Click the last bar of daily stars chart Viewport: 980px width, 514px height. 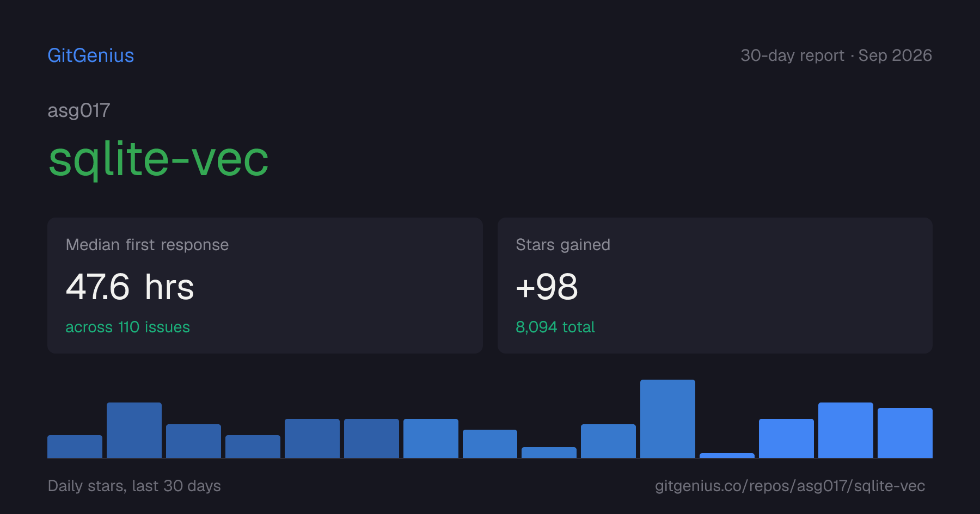(905, 433)
